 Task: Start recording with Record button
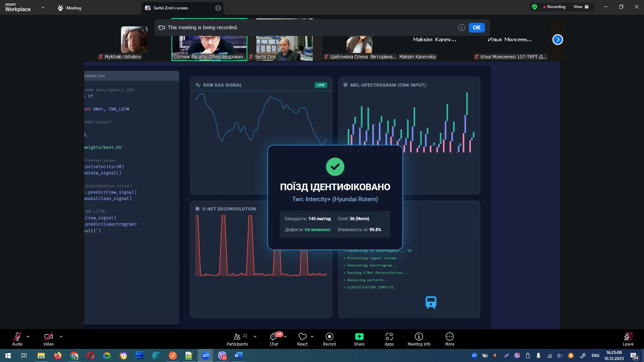point(329,339)
